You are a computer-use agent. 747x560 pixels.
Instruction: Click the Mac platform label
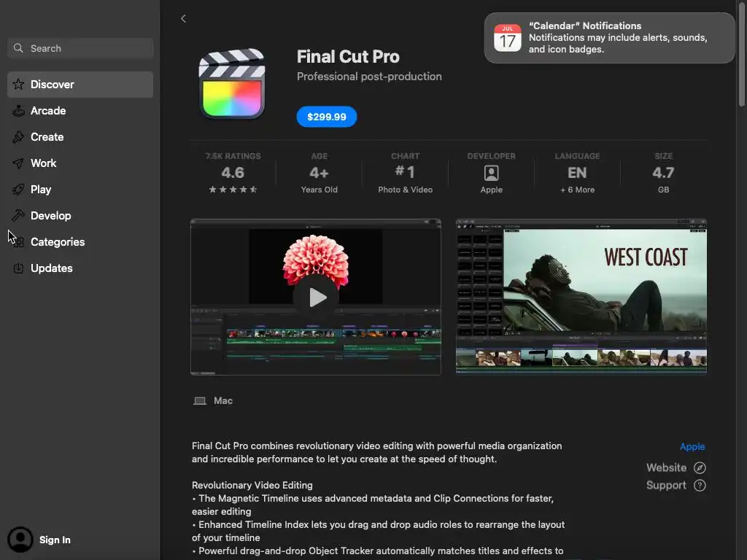coord(223,401)
